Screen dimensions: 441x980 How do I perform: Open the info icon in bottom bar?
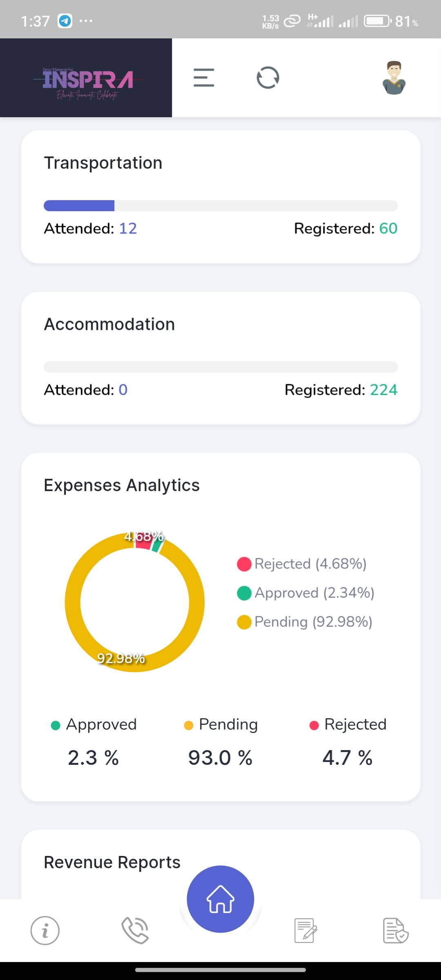45,931
